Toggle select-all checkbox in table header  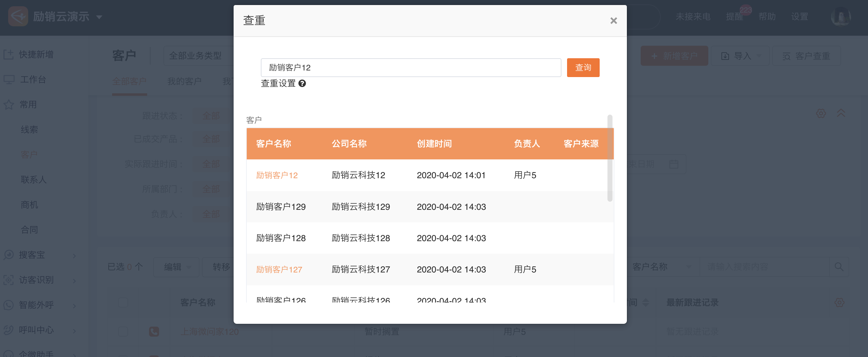[x=123, y=303]
